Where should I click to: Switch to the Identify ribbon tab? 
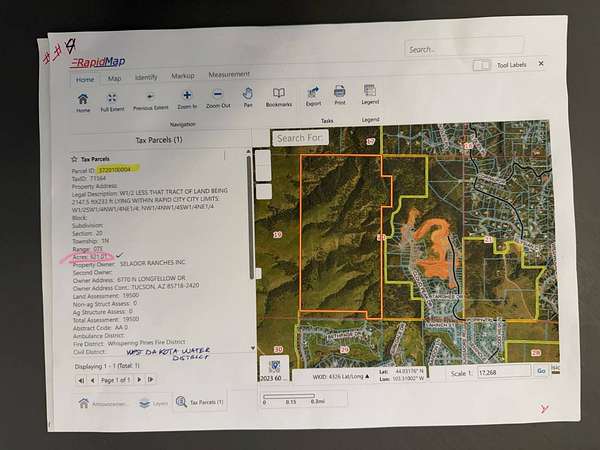(146, 77)
